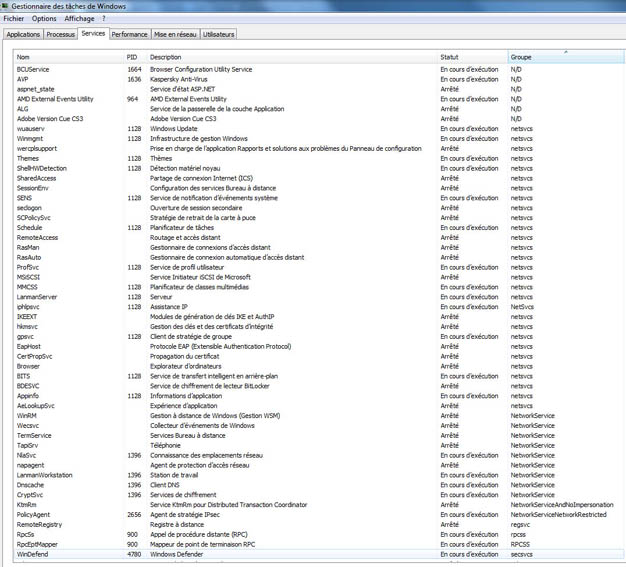Select the AeLookupSvc service
The height and width of the screenshot is (567, 626).
(x=319, y=406)
